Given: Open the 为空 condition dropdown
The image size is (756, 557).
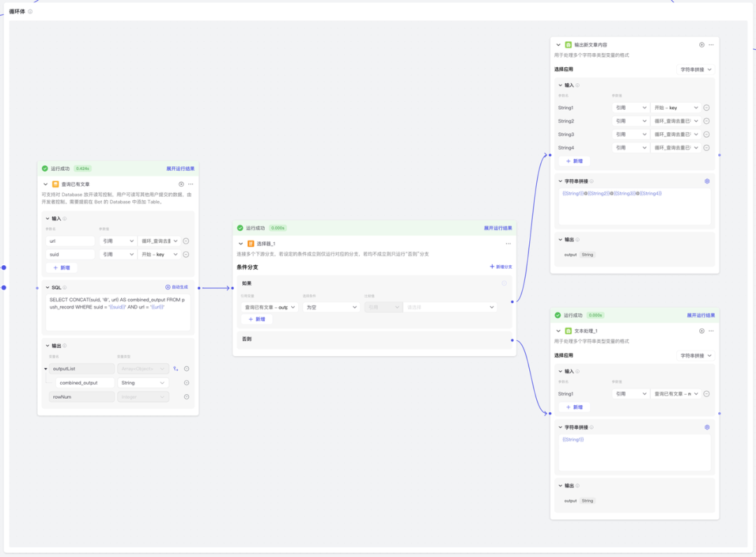Looking at the screenshot, I should click(x=331, y=307).
